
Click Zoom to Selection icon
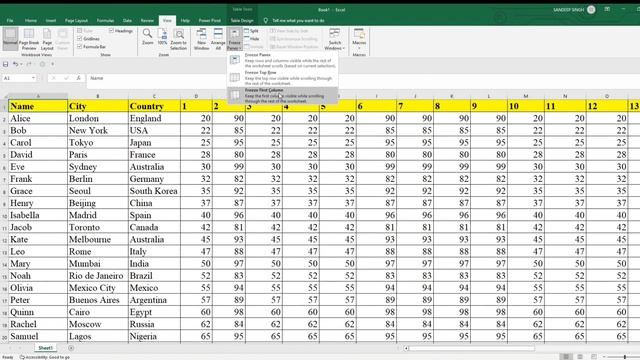point(178,34)
